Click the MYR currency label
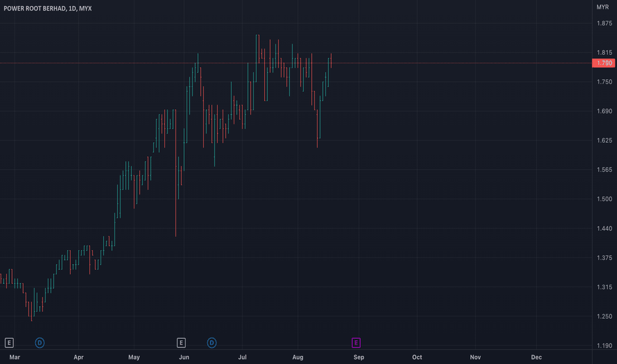This screenshot has width=617, height=364. coord(602,7)
